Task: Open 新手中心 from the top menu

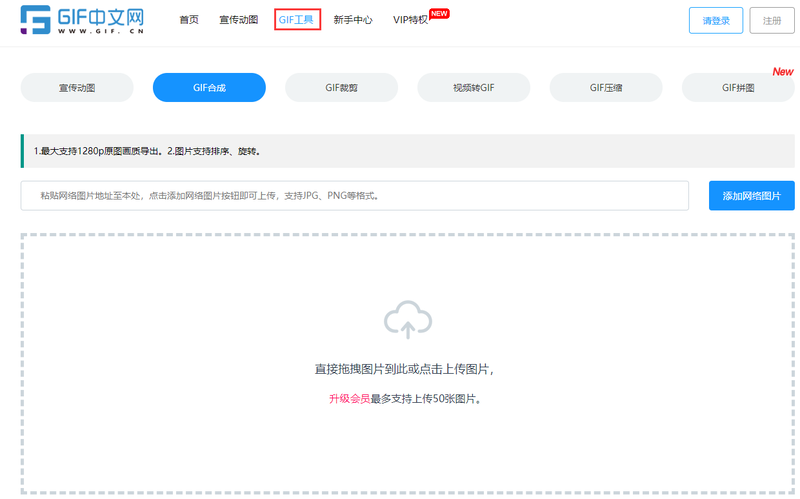Action: tap(353, 20)
